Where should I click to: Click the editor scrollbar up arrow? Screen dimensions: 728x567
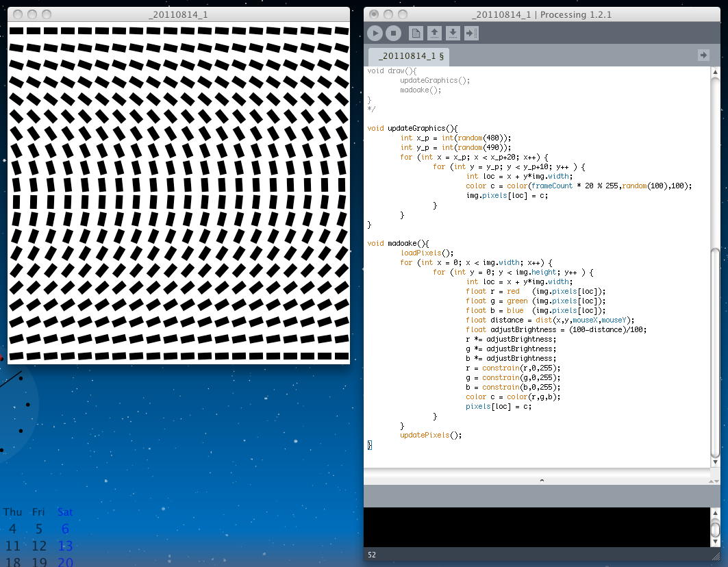click(715, 72)
